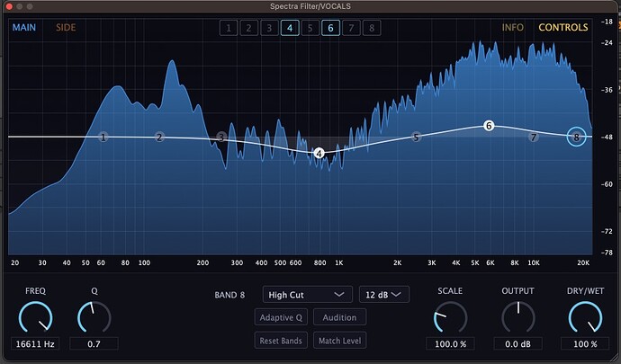Open the CONTROLS panel
The height and width of the screenshot is (364, 621).
pyautogui.click(x=562, y=27)
